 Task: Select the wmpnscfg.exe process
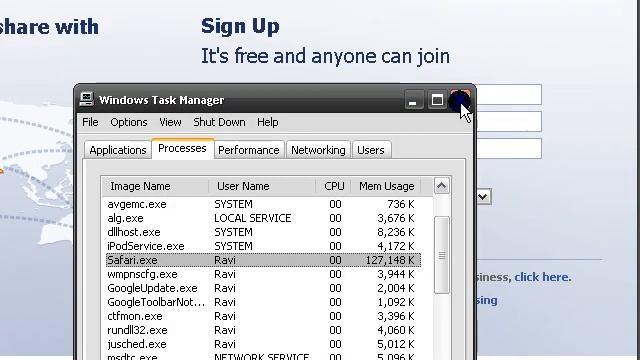pyautogui.click(x=263, y=274)
